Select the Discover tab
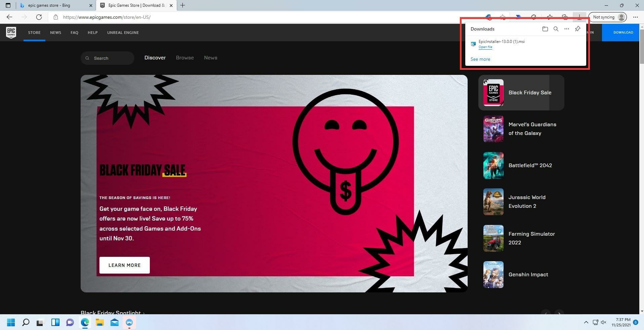The height and width of the screenshot is (330, 644). click(155, 58)
